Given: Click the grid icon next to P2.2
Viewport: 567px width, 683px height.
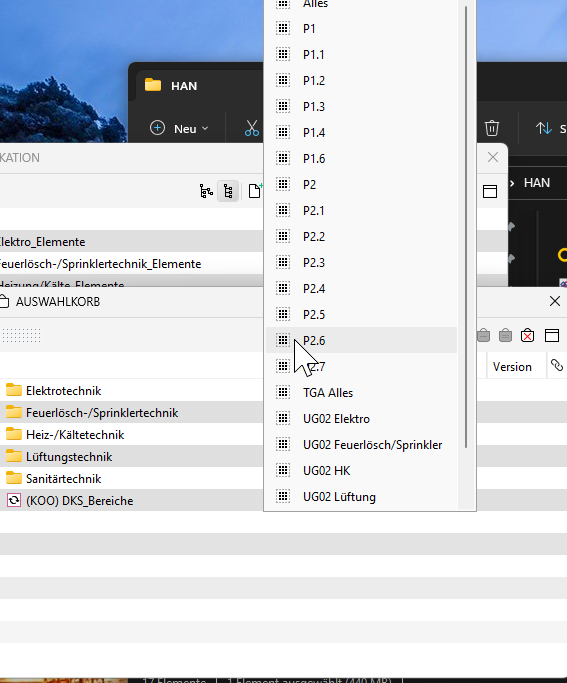Looking at the screenshot, I should pos(283,236).
